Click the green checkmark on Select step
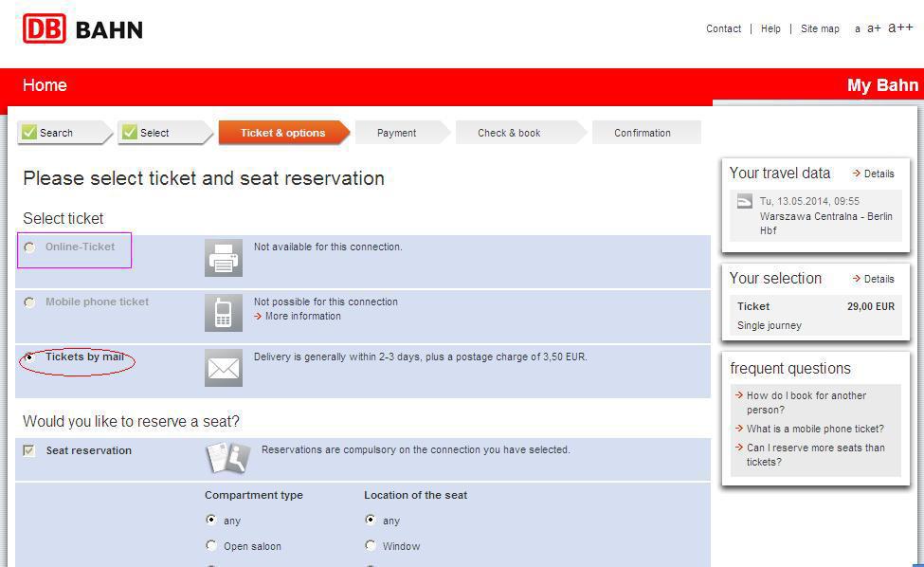 pyautogui.click(x=130, y=132)
